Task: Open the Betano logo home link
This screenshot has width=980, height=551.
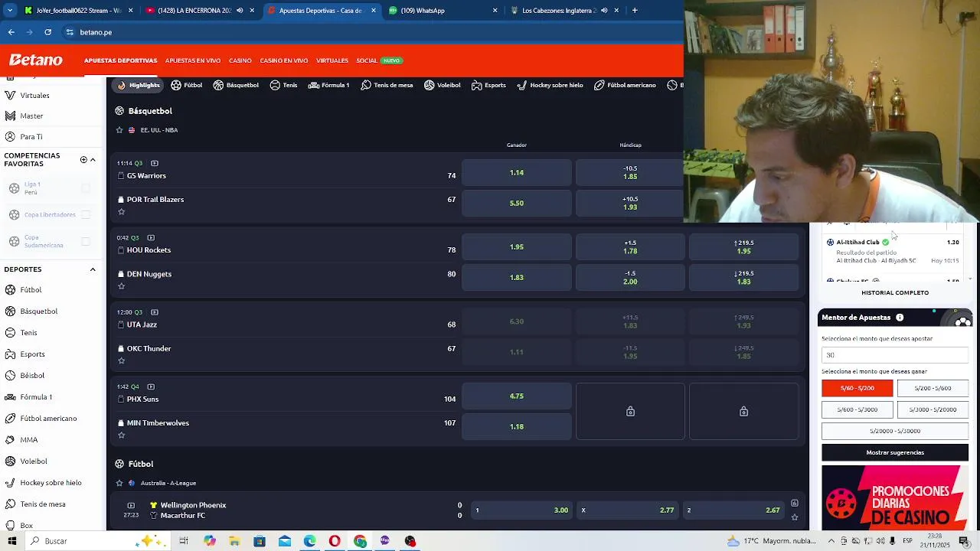Action: (x=36, y=60)
